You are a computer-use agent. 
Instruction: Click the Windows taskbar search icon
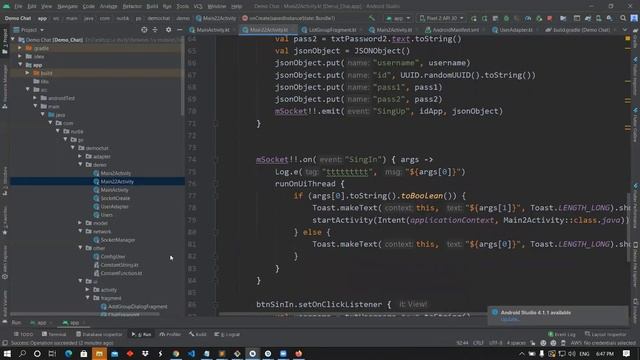click(22, 353)
